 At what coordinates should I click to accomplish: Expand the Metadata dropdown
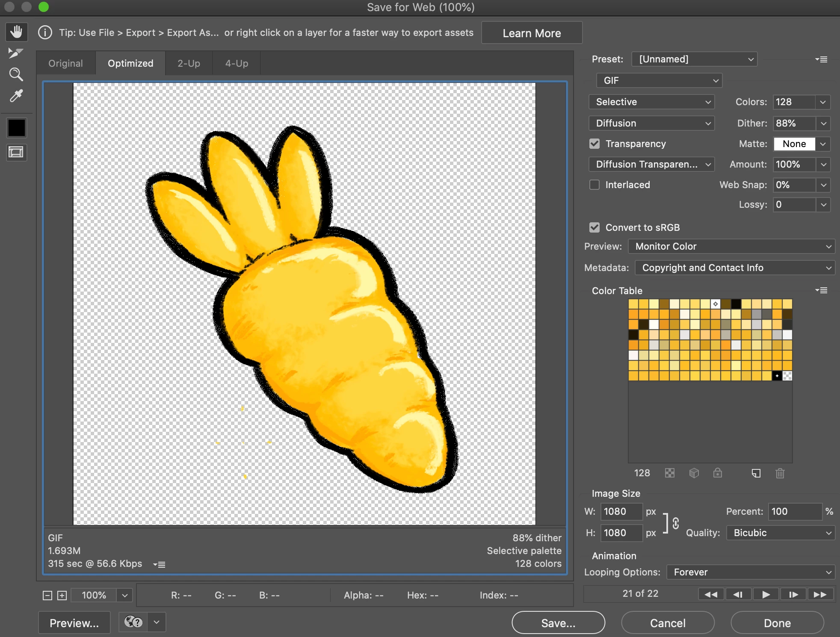click(735, 268)
